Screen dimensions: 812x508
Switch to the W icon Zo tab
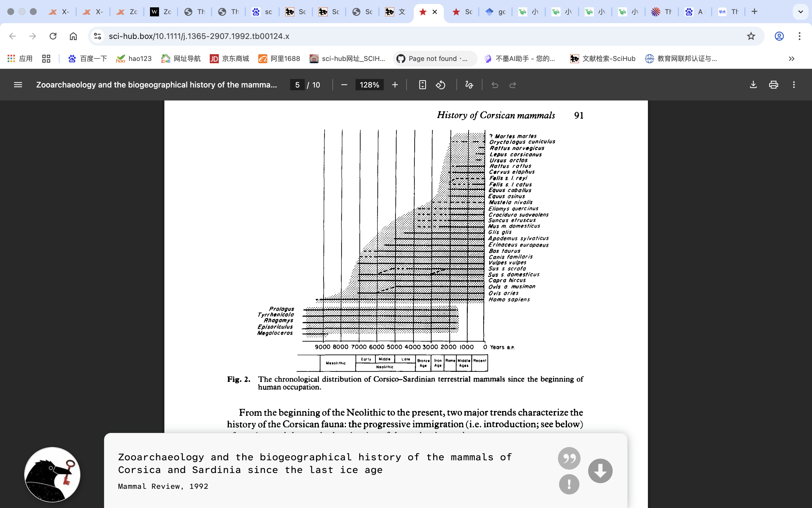[161, 12]
